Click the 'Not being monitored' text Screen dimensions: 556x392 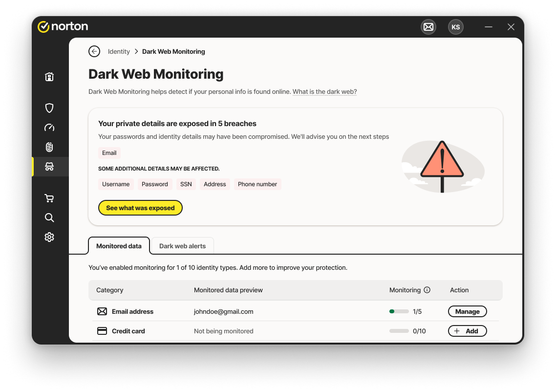pos(224,331)
